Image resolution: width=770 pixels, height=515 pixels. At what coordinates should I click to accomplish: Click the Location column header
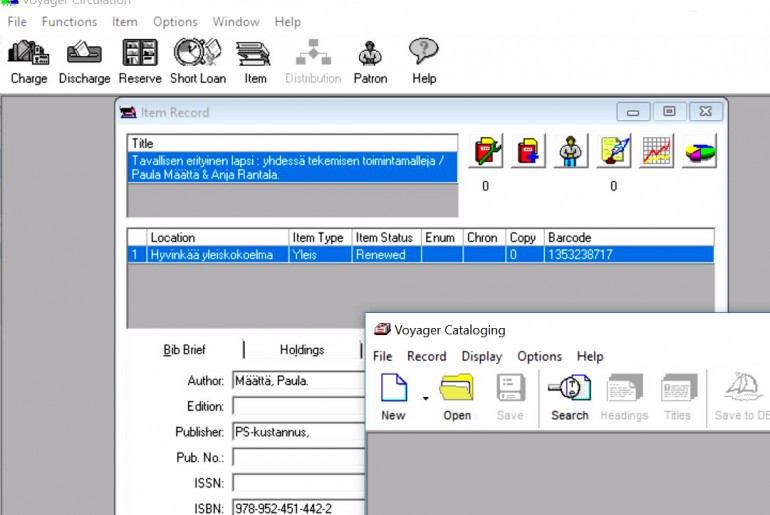click(218, 238)
